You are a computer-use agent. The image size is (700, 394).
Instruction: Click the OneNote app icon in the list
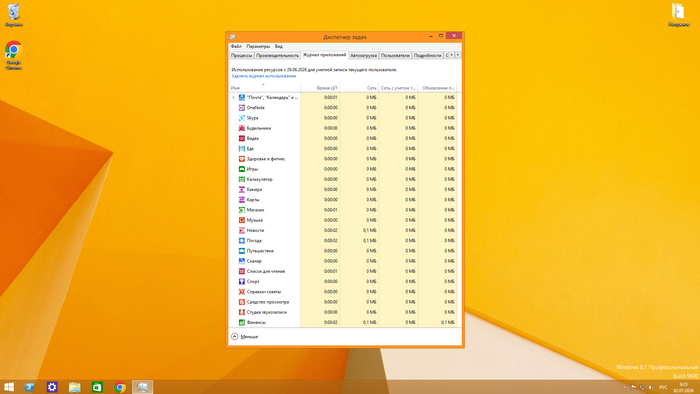(x=242, y=108)
